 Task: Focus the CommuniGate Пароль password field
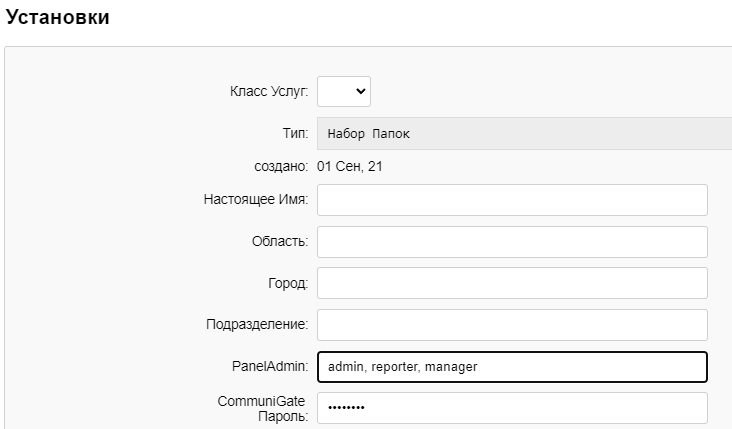[x=512, y=408]
